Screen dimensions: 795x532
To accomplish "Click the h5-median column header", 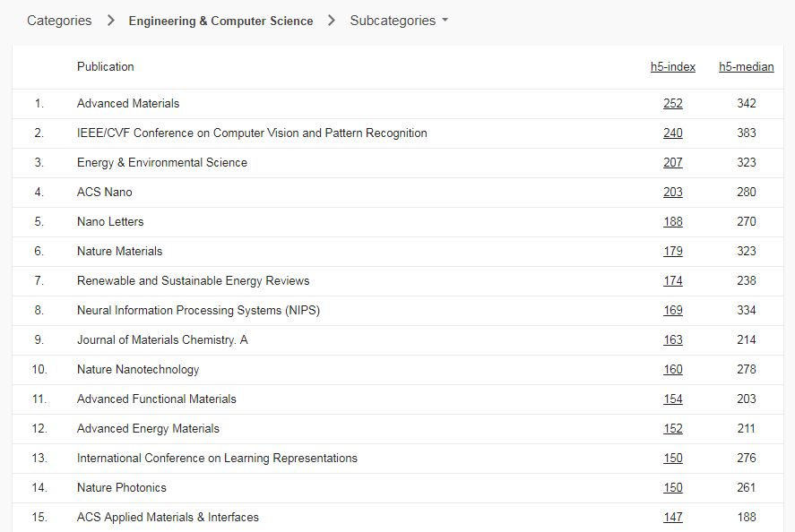I will tap(746, 67).
